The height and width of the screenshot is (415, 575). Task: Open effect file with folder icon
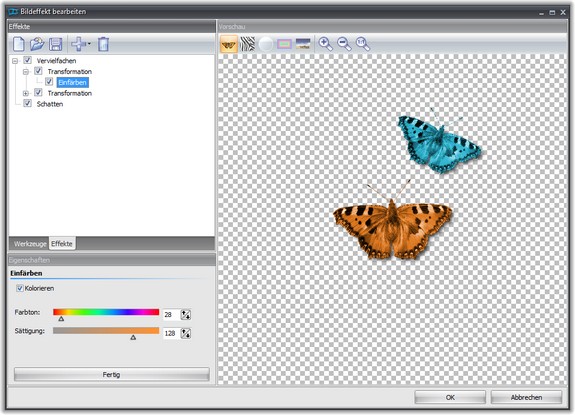point(37,44)
